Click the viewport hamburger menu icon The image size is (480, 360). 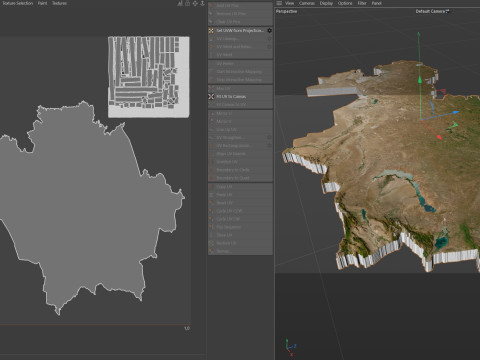(x=279, y=3)
